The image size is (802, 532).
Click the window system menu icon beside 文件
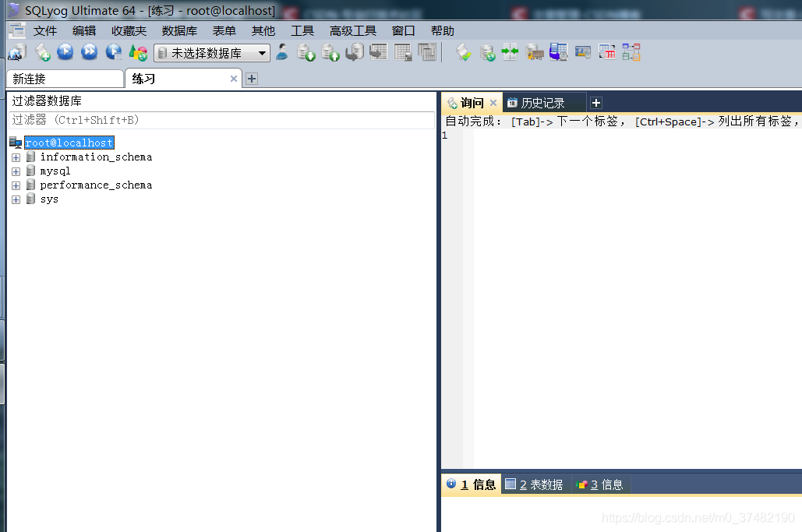point(17,30)
